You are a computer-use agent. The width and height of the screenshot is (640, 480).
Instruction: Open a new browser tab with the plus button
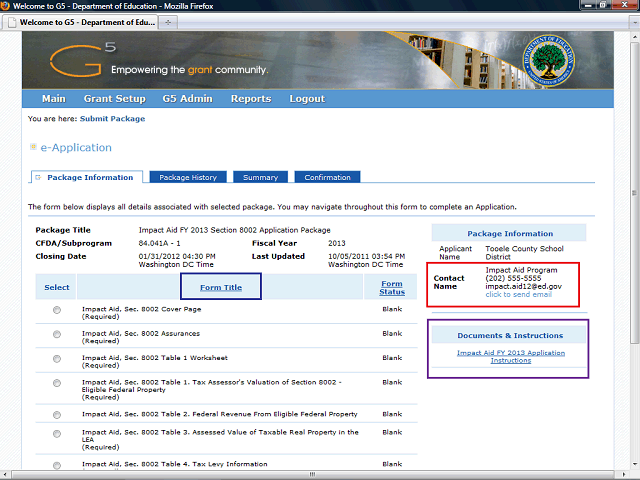pos(168,22)
